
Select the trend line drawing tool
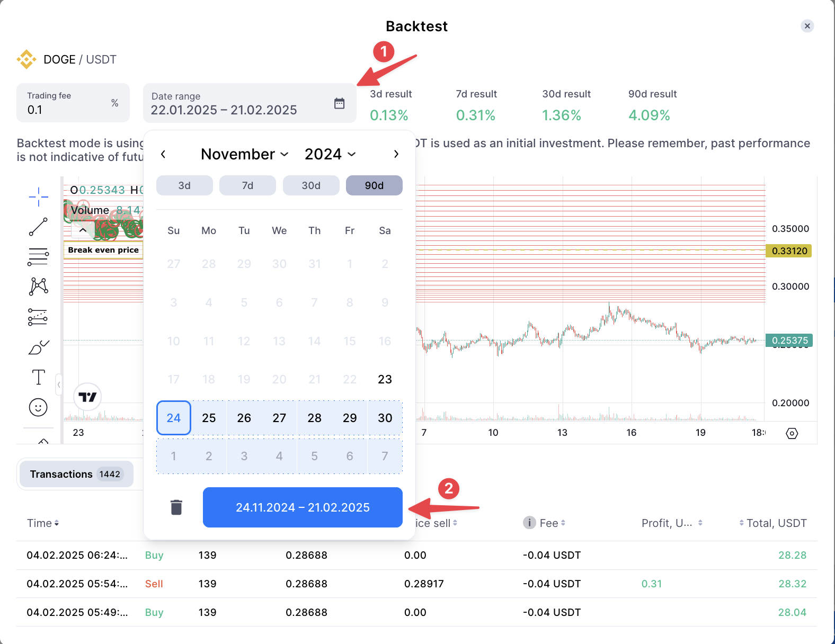[x=38, y=227]
